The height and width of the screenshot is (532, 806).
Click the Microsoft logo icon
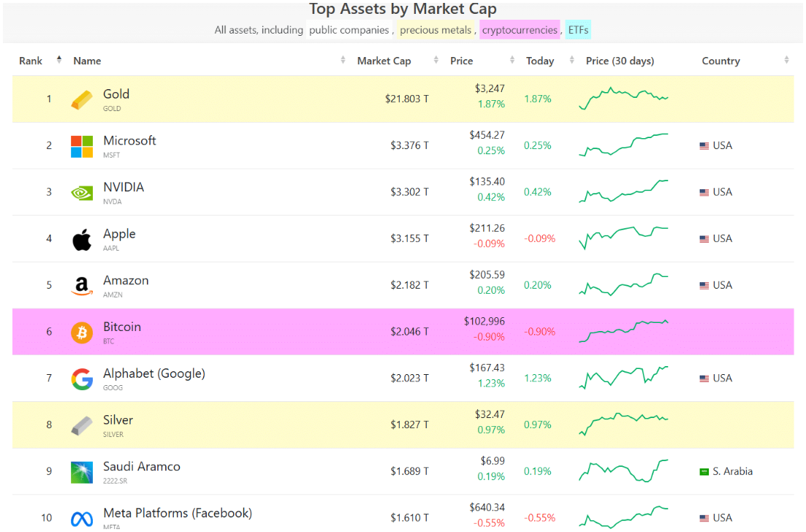[82, 146]
